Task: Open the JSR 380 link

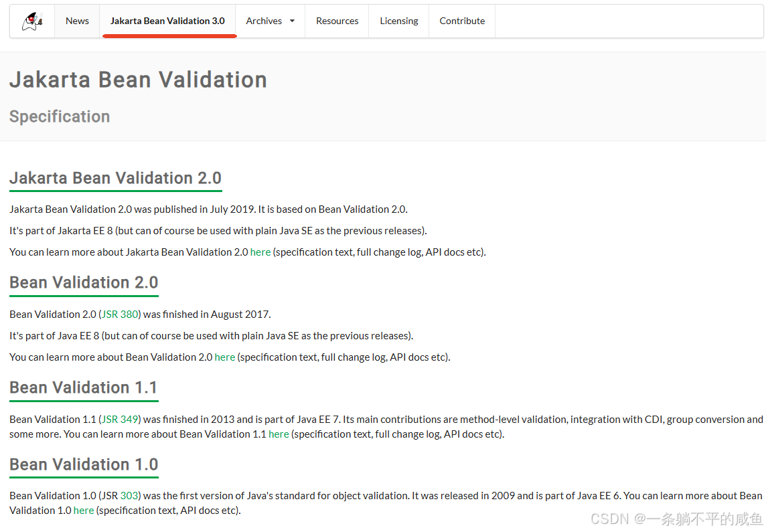Action: pyautogui.click(x=120, y=315)
